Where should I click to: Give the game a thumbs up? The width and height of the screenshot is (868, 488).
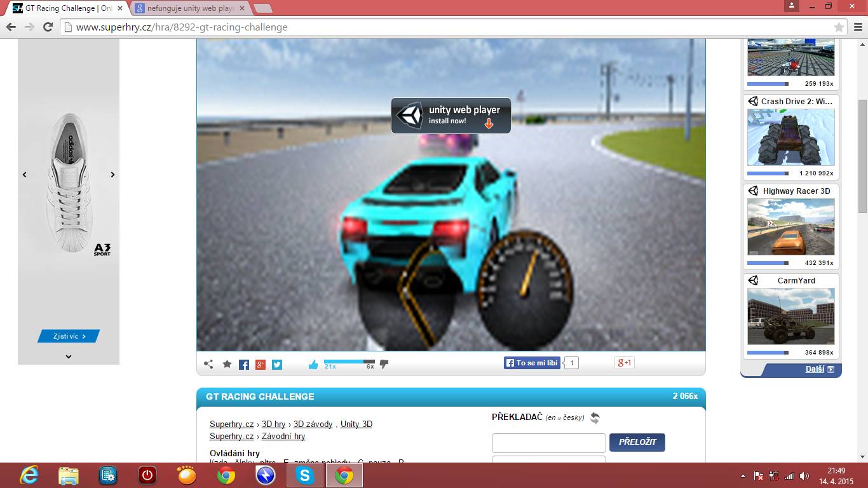pyautogui.click(x=313, y=364)
